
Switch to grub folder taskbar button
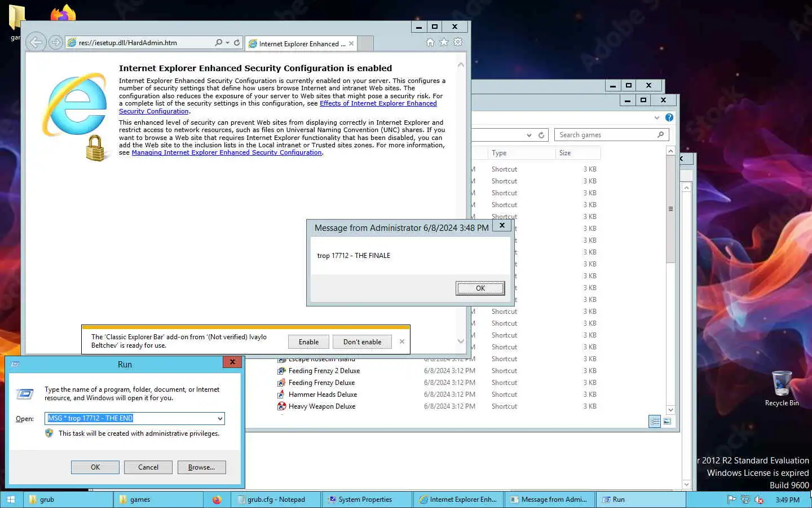68,500
